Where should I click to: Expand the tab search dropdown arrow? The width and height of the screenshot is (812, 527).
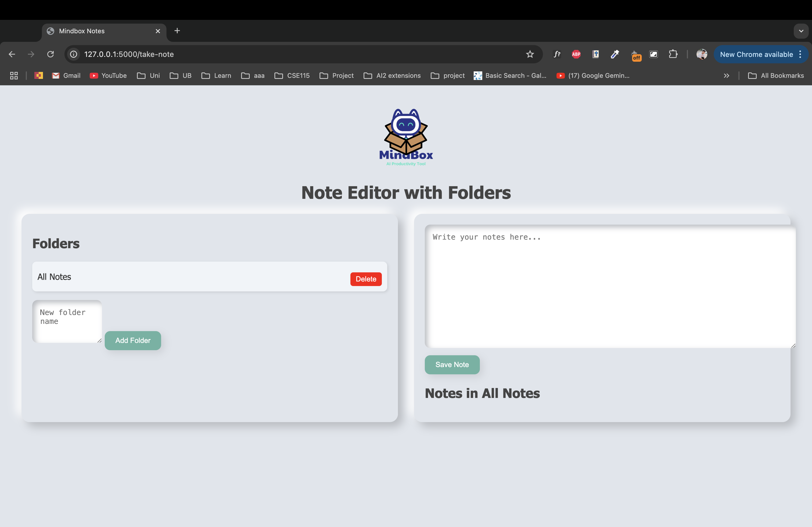click(801, 31)
